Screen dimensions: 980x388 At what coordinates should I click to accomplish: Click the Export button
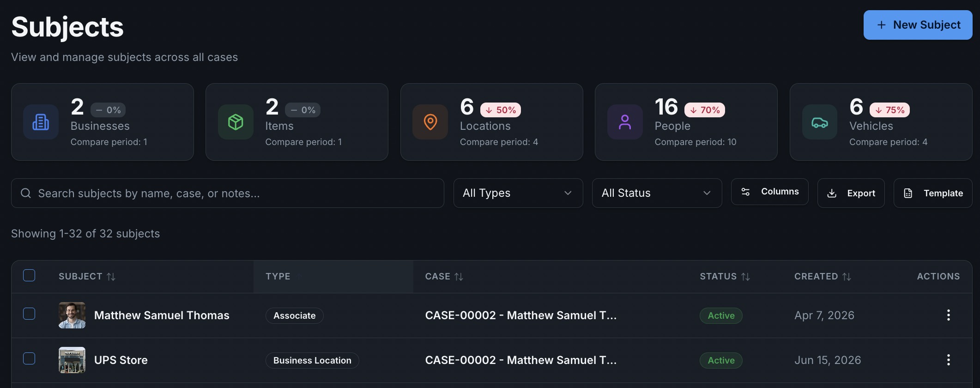point(851,193)
